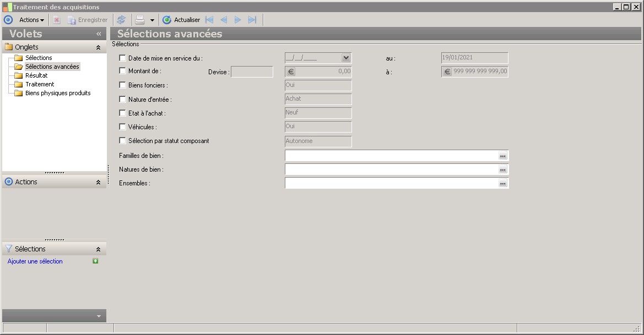Go to next record arrow
The width and height of the screenshot is (644, 335).
click(x=238, y=20)
